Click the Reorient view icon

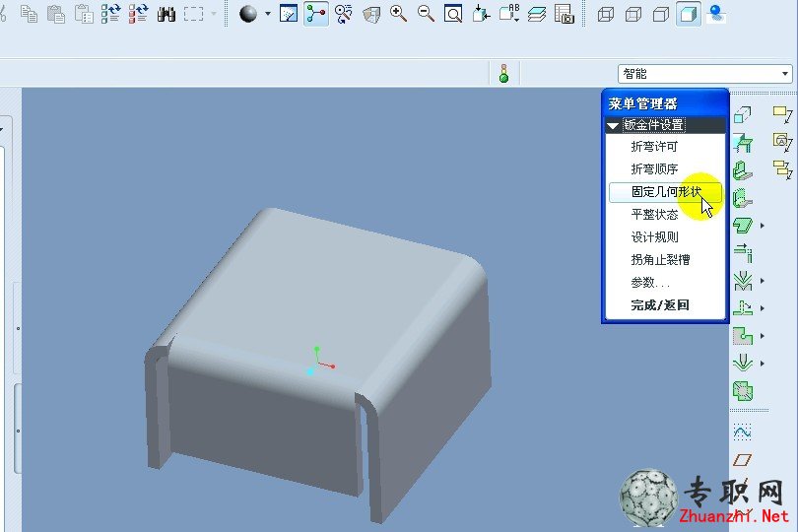pyautogui.click(x=481, y=14)
